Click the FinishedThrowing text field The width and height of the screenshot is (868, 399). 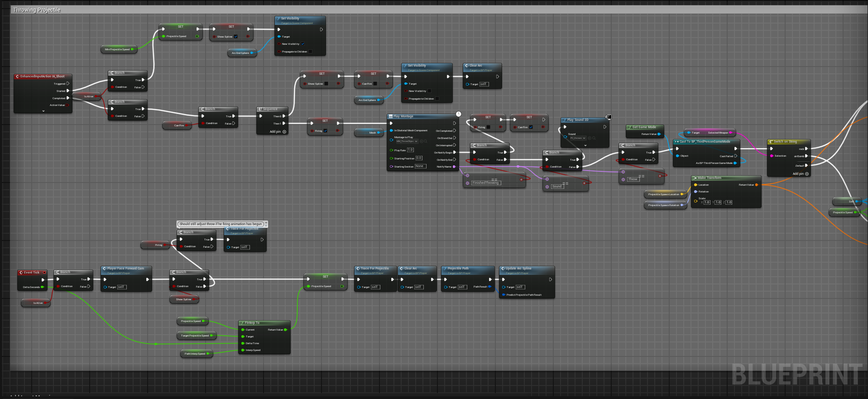pyautogui.click(x=485, y=183)
